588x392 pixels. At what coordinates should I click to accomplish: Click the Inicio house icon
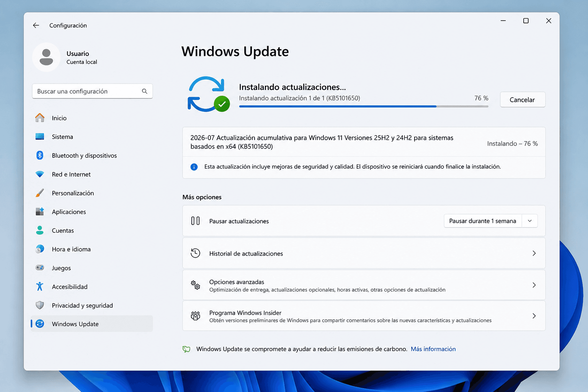click(x=40, y=118)
